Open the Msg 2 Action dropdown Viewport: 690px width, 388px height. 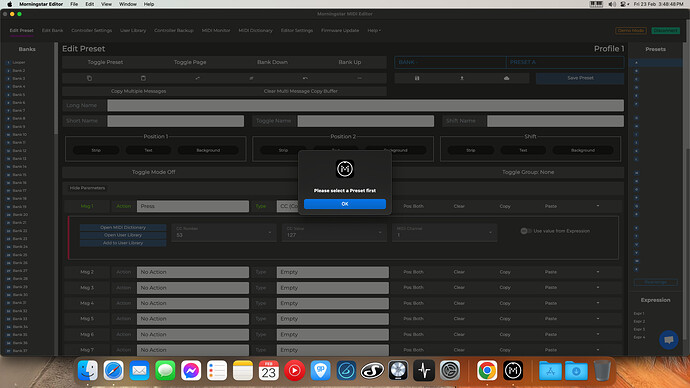pos(193,272)
